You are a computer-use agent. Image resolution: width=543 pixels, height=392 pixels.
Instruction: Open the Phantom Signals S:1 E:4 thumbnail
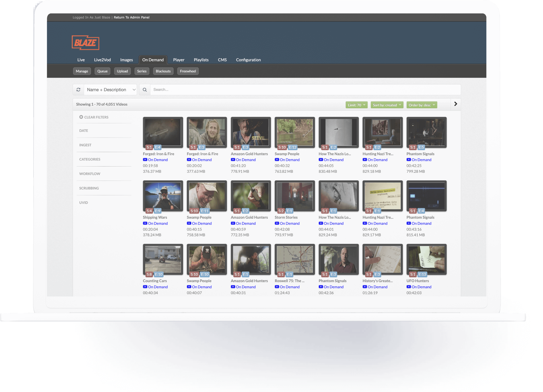point(426,196)
